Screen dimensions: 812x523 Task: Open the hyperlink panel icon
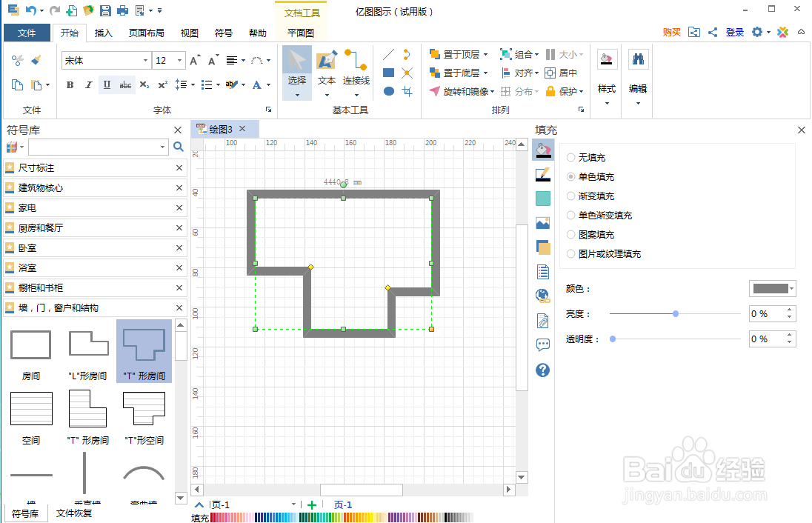pyautogui.click(x=543, y=296)
